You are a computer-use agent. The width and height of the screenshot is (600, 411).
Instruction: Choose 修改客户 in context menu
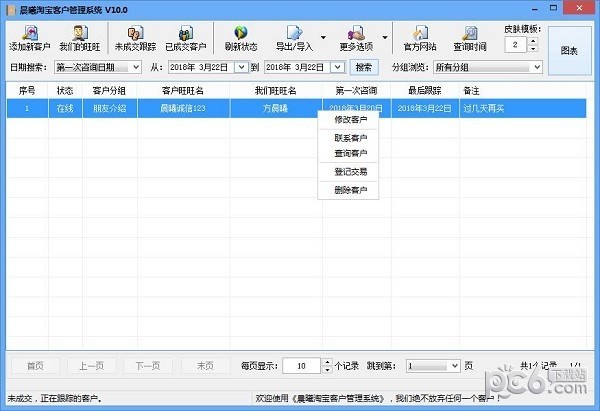[350, 120]
